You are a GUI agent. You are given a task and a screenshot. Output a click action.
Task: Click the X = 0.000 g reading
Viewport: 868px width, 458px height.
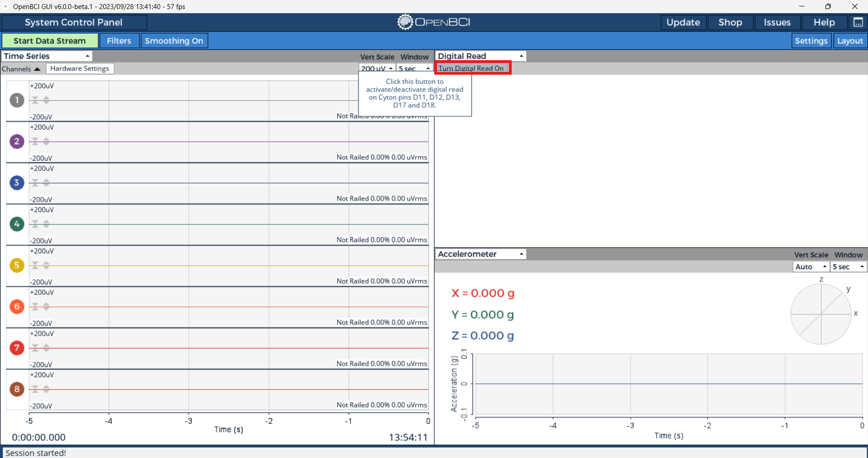click(x=483, y=293)
